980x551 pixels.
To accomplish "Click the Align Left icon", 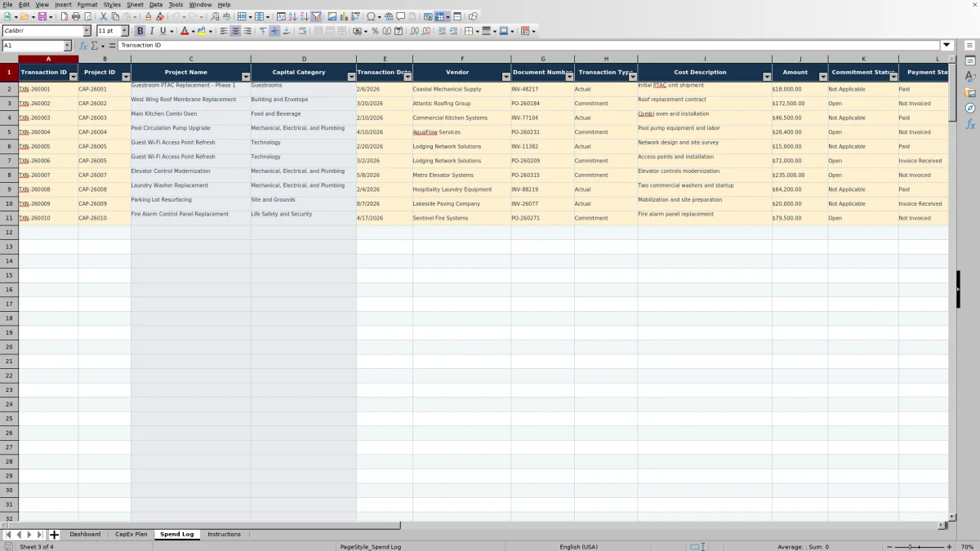I will pos(223,31).
